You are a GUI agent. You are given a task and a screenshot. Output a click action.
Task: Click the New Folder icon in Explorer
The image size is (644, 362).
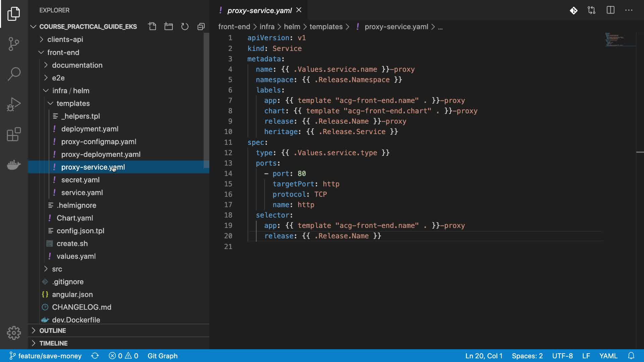click(168, 26)
